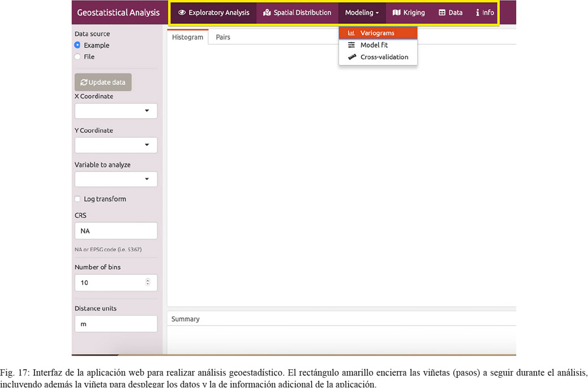The height and width of the screenshot is (388, 588).
Task: Click the Number of bins stepper arrows
Action: (x=148, y=282)
